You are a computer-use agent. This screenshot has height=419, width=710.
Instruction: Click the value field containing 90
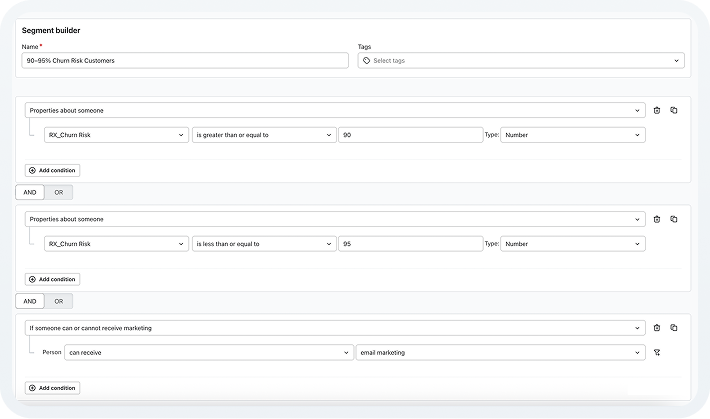pos(409,135)
